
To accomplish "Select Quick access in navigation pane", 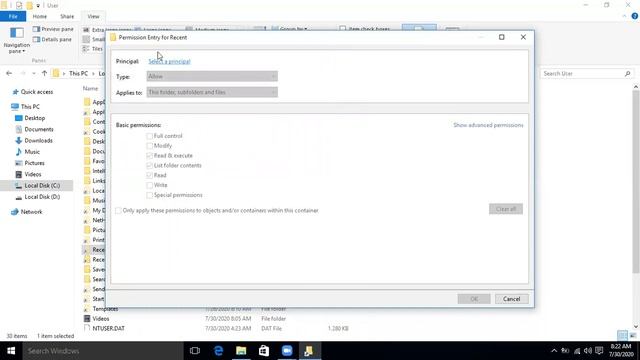I will point(33,92).
